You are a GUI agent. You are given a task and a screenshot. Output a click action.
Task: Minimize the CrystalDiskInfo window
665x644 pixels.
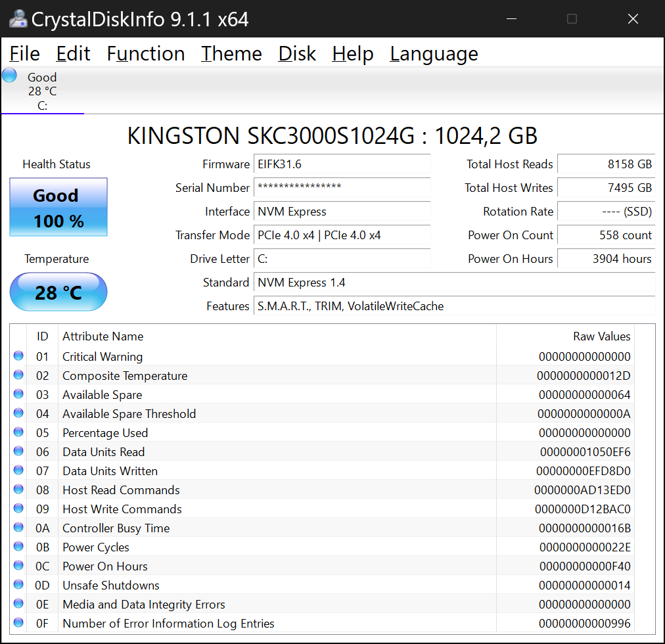[511, 19]
